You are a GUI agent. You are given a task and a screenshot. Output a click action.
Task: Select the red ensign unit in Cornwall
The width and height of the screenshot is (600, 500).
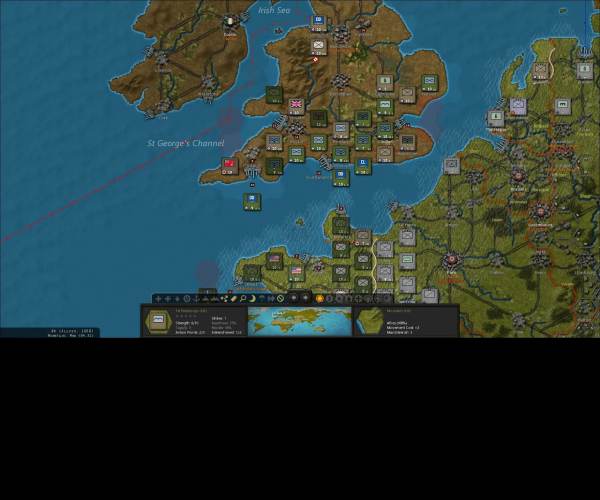229,166
